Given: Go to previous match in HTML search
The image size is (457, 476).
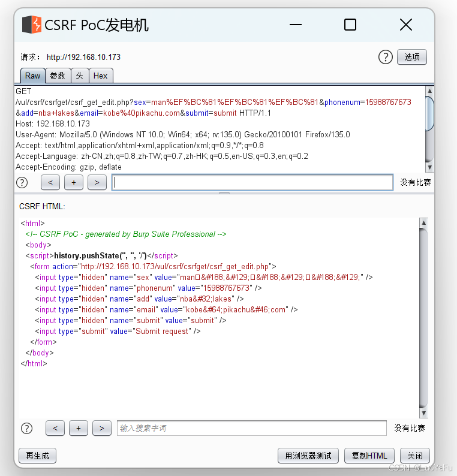Looking at the screenshot, I should 55,428.
